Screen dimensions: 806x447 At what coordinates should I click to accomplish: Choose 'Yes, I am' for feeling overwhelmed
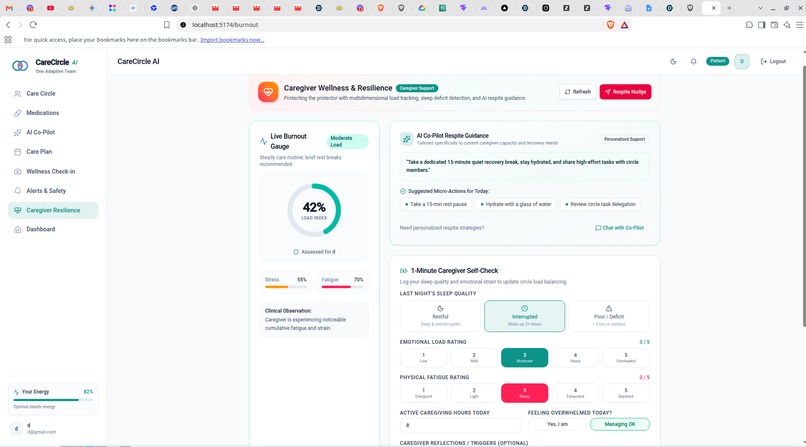click(x=557, y=424)
